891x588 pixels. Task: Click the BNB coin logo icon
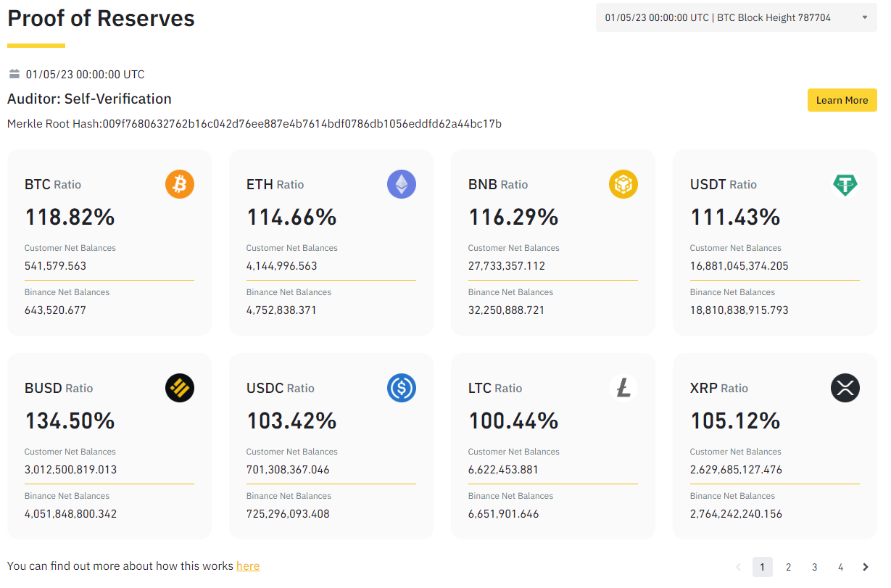(x=623, y=184)
